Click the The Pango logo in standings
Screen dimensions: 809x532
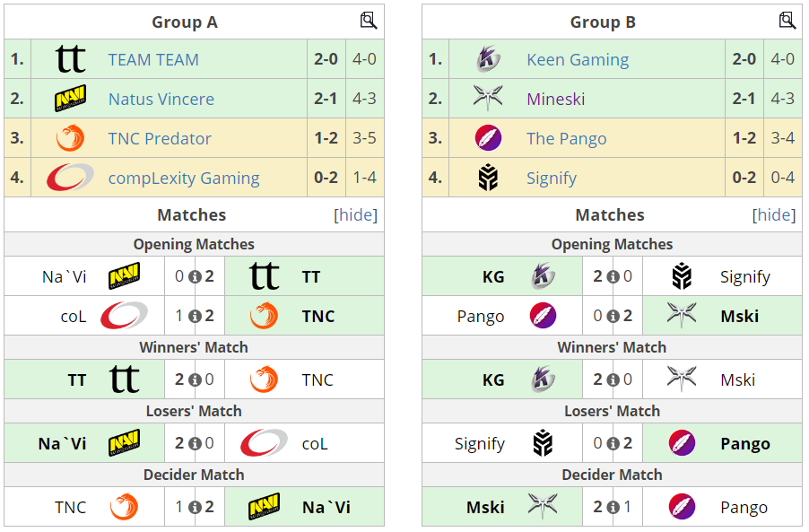(x=488, y=138)
